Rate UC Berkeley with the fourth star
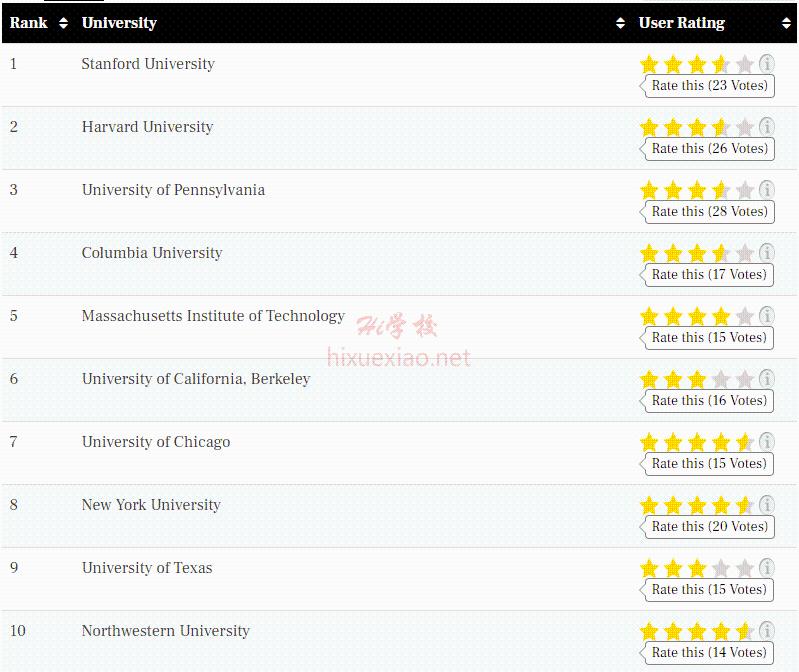This screenshot has height=672, width=799. 721,379
